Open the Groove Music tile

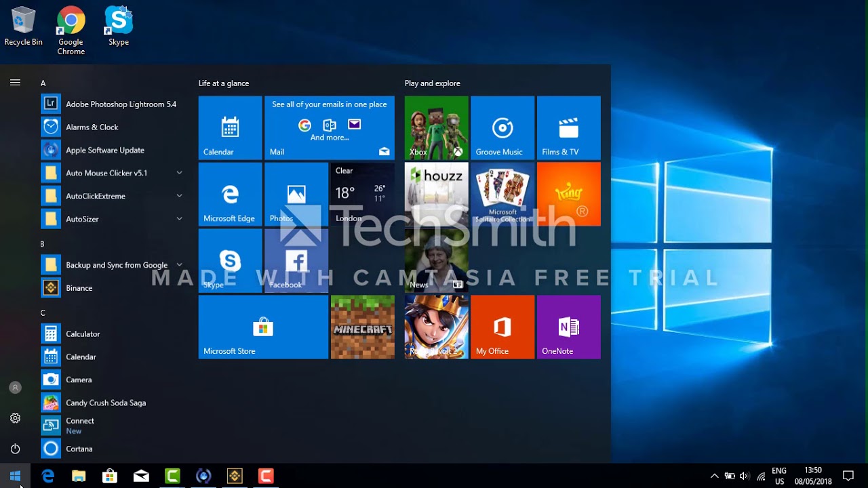[502, 127]
